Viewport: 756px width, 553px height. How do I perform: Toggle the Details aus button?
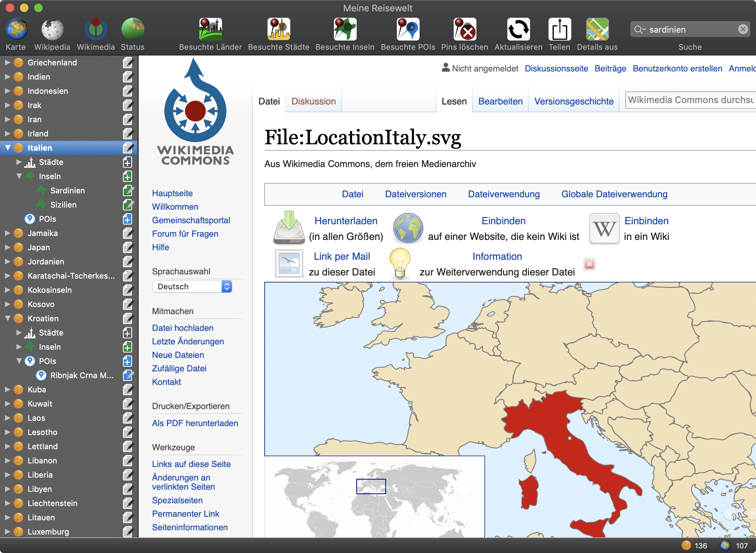click(x=597, y=29)
